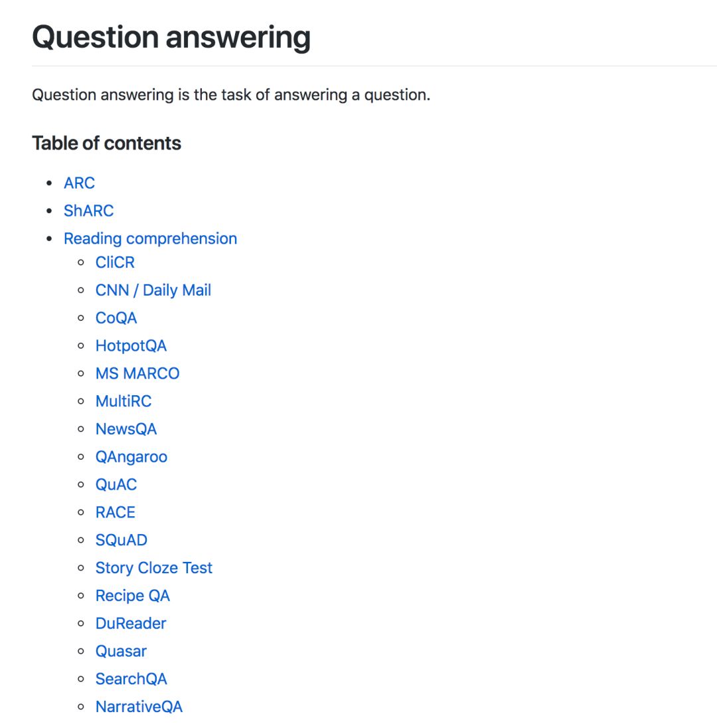
Task: Open the NewsQA entry
Action: 126,429
